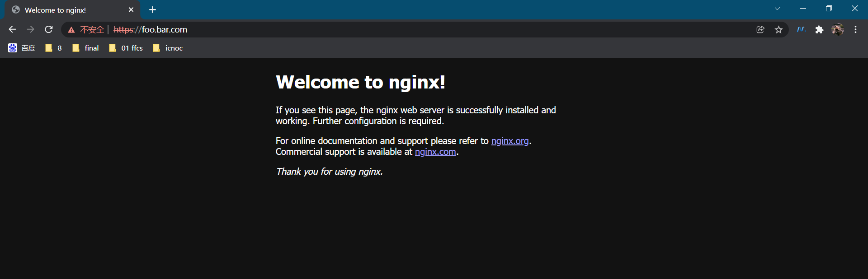
Task: Click the forward navigation arrow
Action: pyautogui.click(x=30, y=29)
